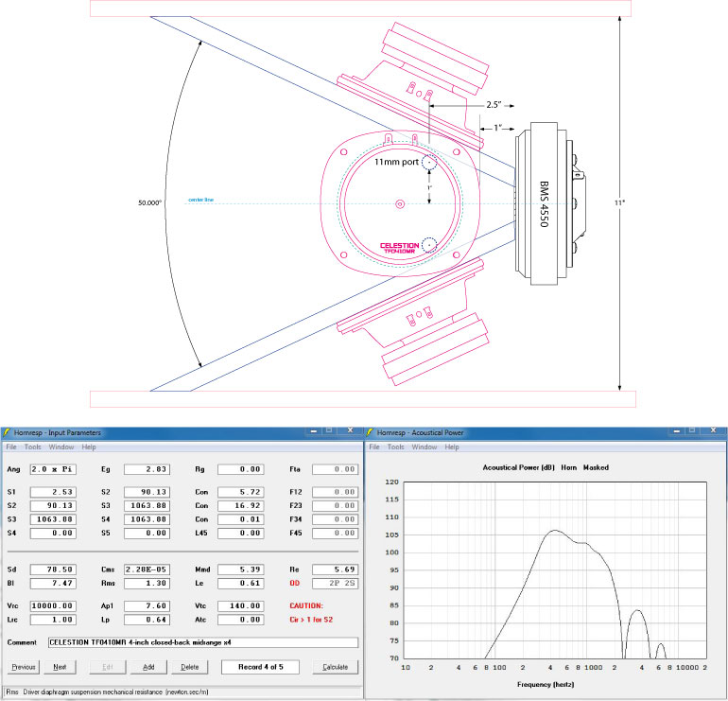Image resolution: width=728 pixels, height=701 pixels.
Task: Click the Eg field showing 2.83
Action: 147,469
